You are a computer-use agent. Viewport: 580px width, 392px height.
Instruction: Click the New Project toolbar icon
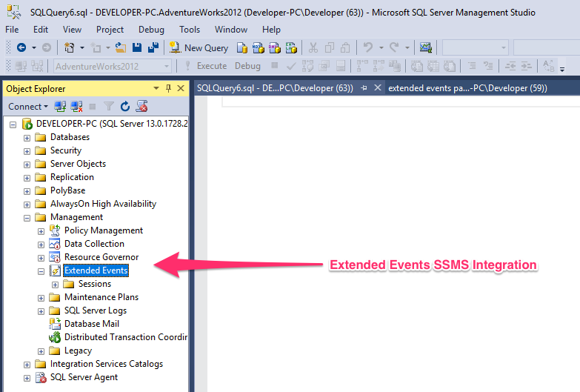coord(69,47)
